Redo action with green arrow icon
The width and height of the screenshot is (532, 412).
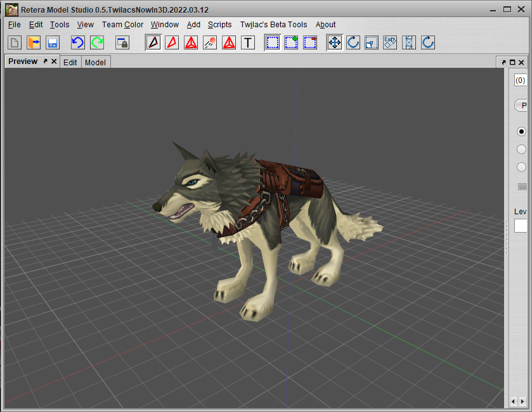coord(97,42)
